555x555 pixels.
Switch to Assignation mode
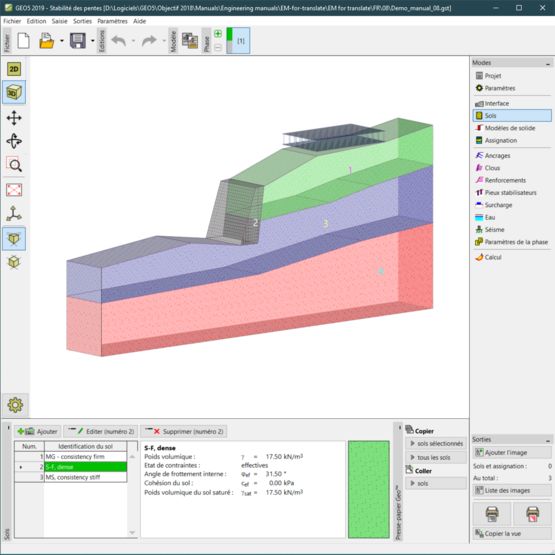click(x=512, y=141)
